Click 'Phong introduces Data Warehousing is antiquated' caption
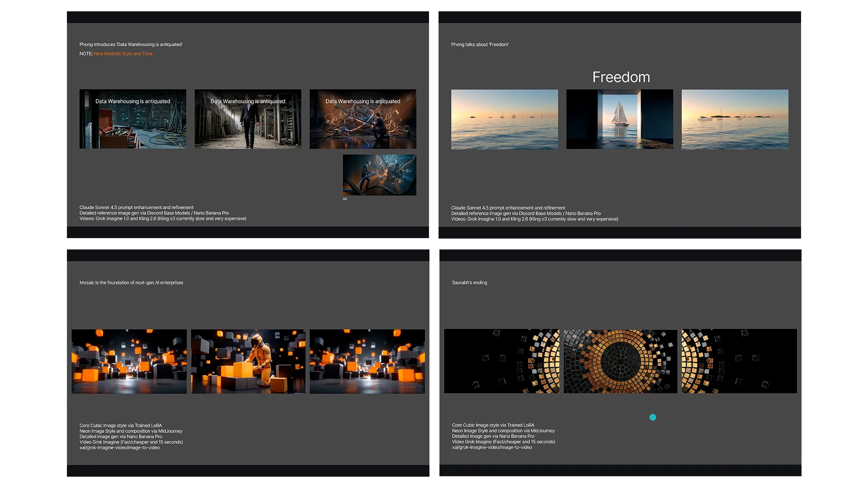 (x=131, y=44)
